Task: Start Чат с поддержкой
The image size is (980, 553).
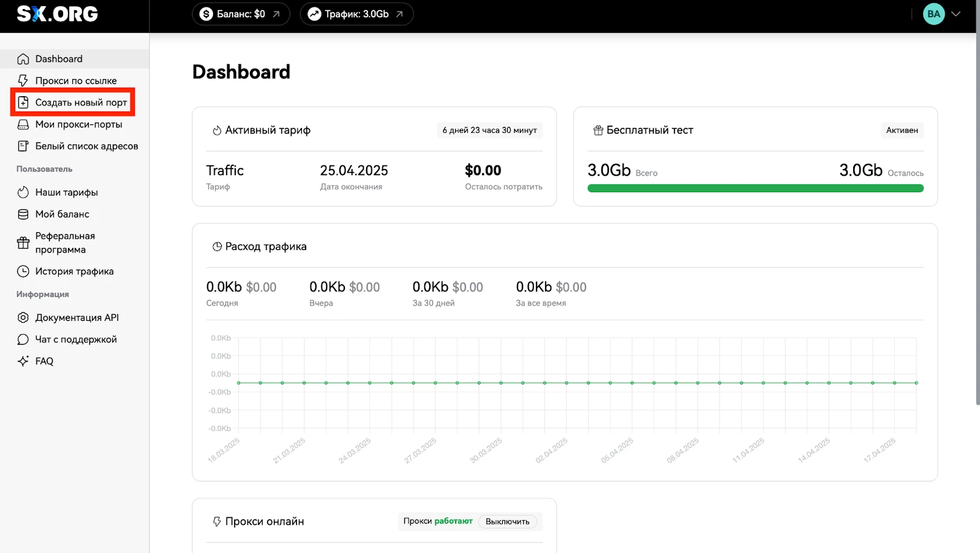Action: pyautogui.click(x=75, y=339)
